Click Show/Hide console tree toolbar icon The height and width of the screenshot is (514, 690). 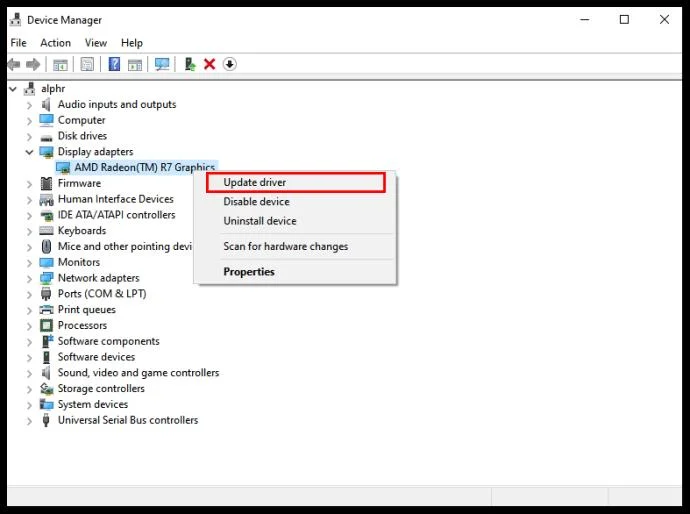click(60, 65)
